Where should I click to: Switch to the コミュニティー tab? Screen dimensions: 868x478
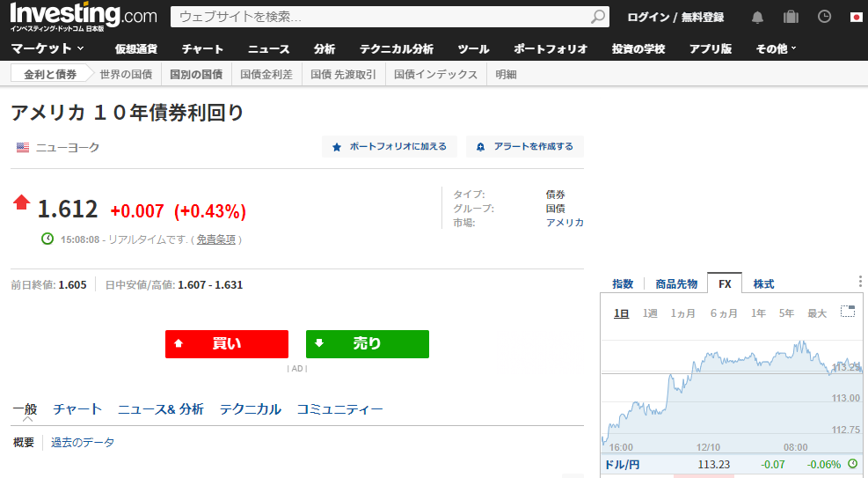click(x=339, y=409)
